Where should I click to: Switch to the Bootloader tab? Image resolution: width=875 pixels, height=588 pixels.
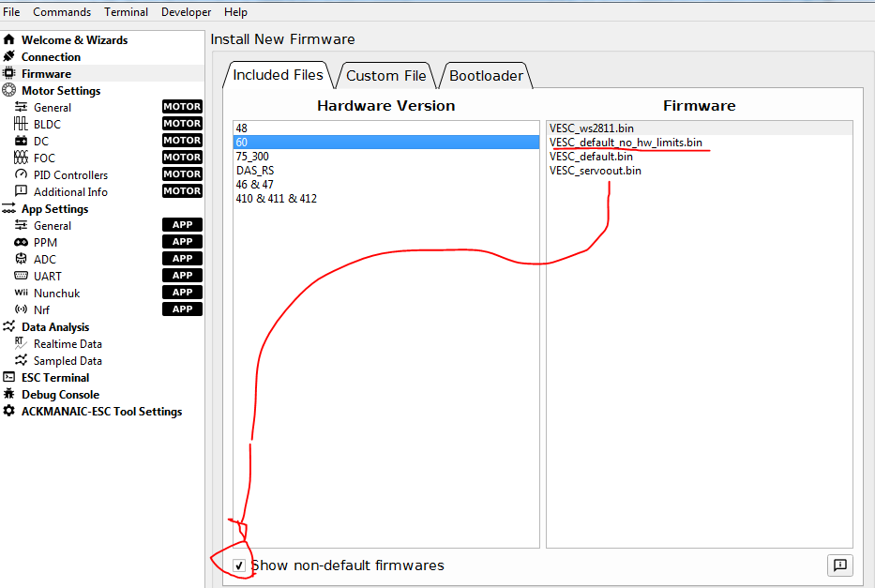(x=486, y=76)
